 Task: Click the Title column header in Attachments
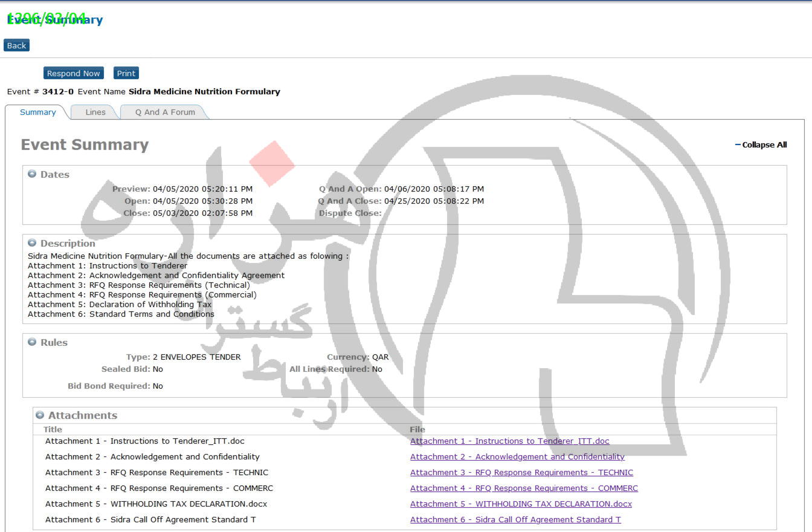click(x=53, y=430)
